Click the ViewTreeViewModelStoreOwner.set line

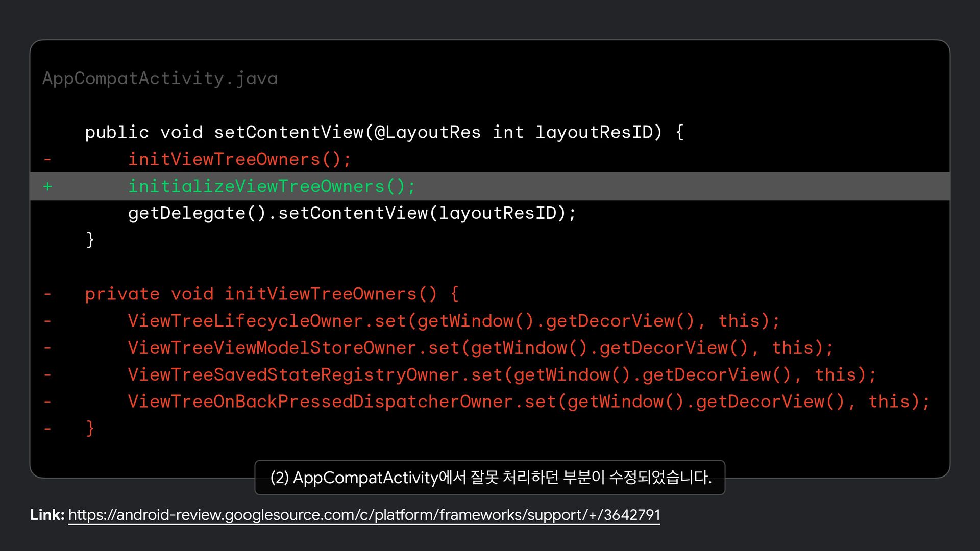[x=480, y=348]
